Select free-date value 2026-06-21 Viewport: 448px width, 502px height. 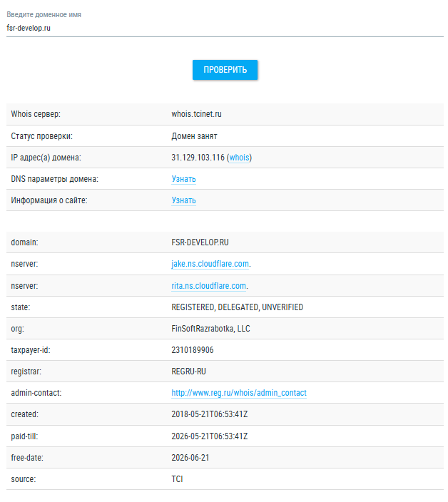pos(190,458)
